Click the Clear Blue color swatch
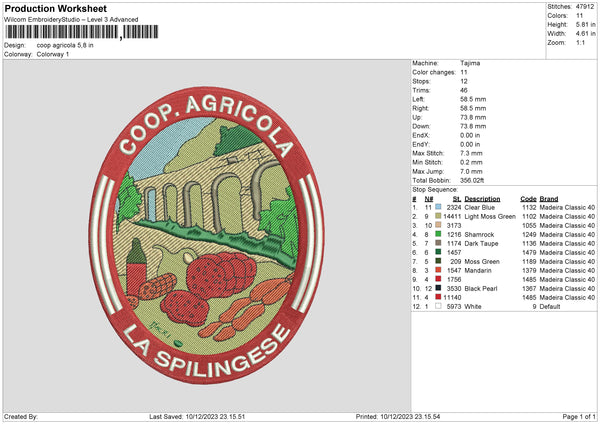 click(438, 207)
